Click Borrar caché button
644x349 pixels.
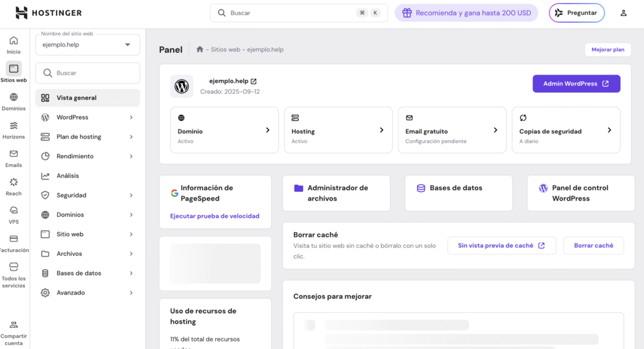(594, 245)
